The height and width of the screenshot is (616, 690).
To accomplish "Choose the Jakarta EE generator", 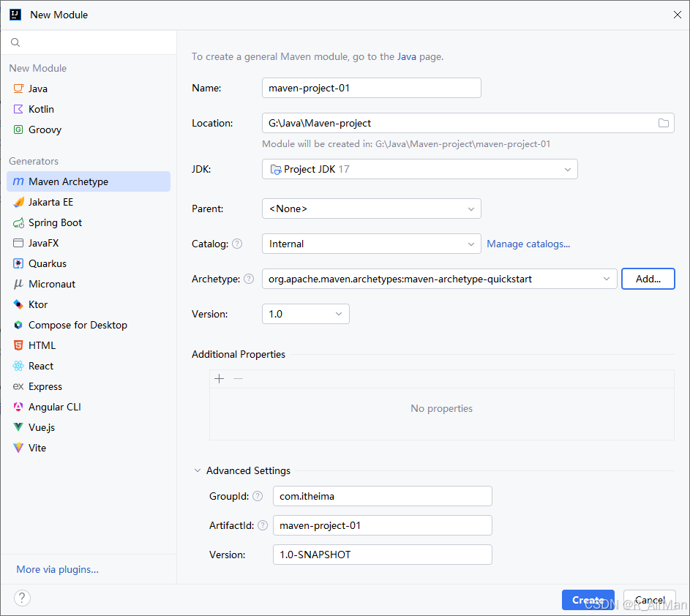I will tap(88, 202).
